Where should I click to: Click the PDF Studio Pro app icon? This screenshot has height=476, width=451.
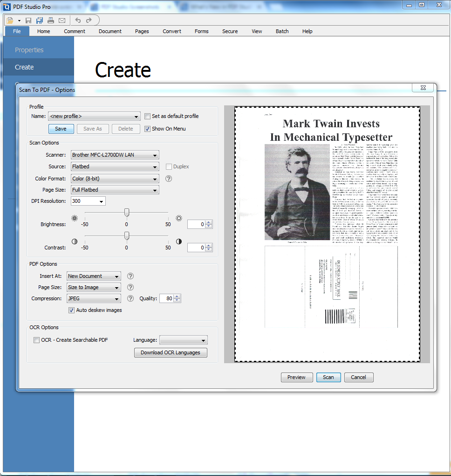point(7,7)
